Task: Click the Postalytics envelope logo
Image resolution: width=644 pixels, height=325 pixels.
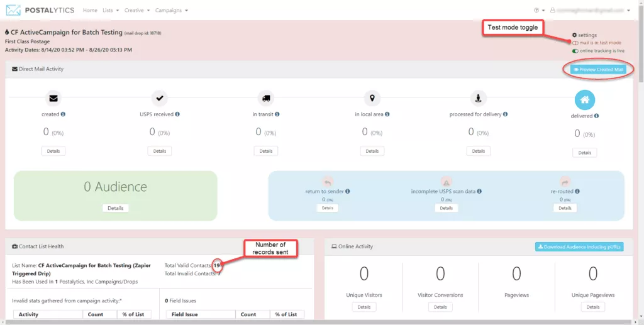Action: coord(13,10)
